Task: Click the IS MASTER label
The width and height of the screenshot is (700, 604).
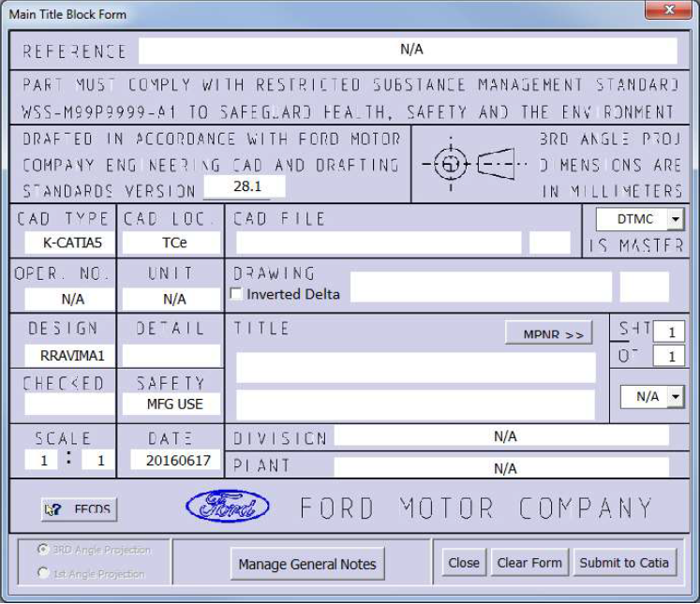Action: 636,245
